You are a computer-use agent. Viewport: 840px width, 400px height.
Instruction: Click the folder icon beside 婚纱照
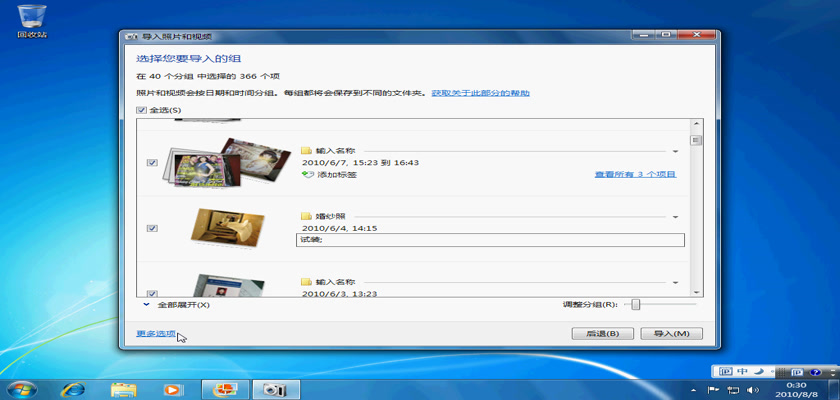point(307,216)
